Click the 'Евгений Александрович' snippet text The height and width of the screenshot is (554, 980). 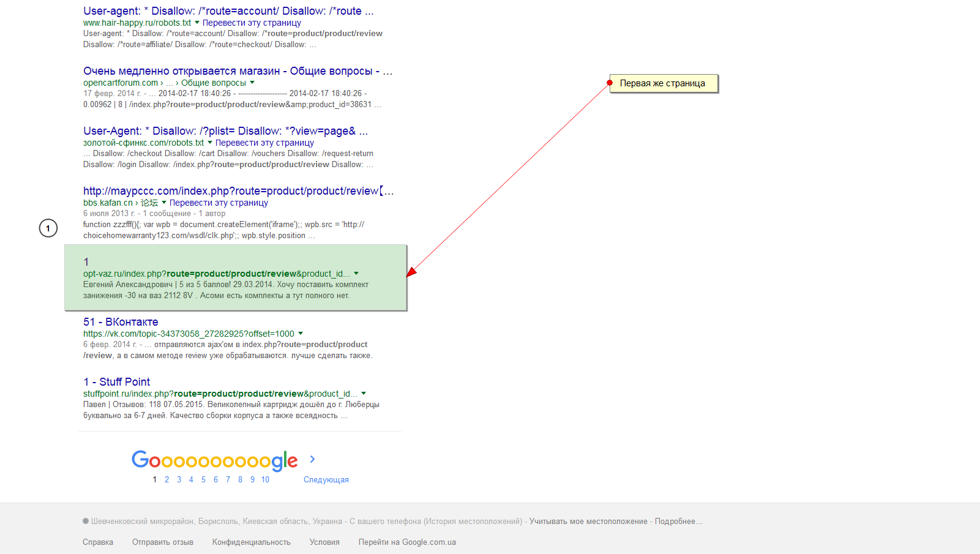pyautogui.click(x=128, y=285)
